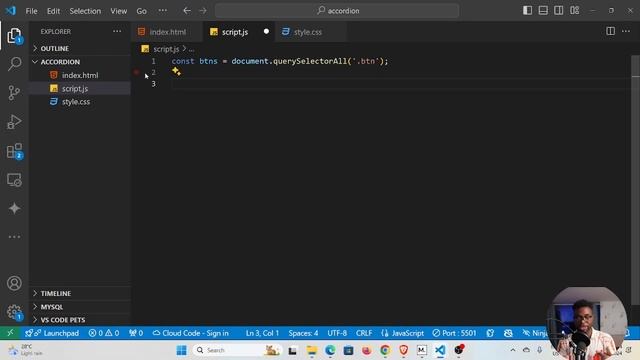Open File Explorer from the taskbar
The width and height of the screenshot is (640, 360).
click(312, 350)
